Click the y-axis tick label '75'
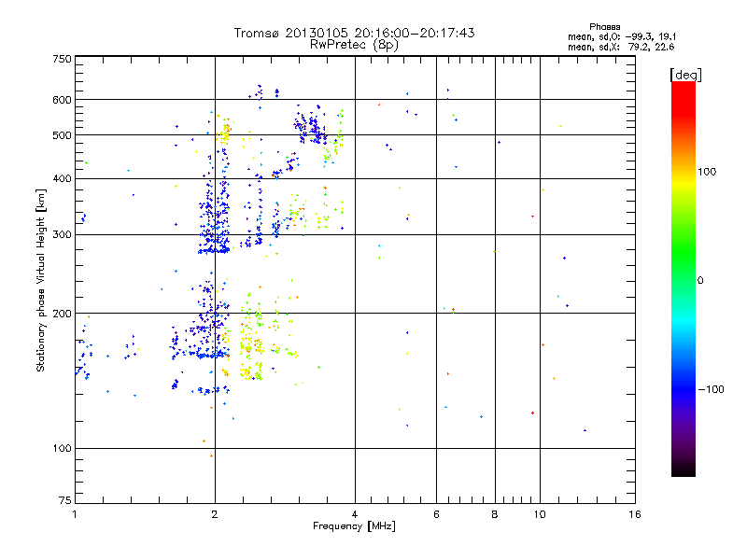This screenshot has height=560, width=747. tap(65, 500)
